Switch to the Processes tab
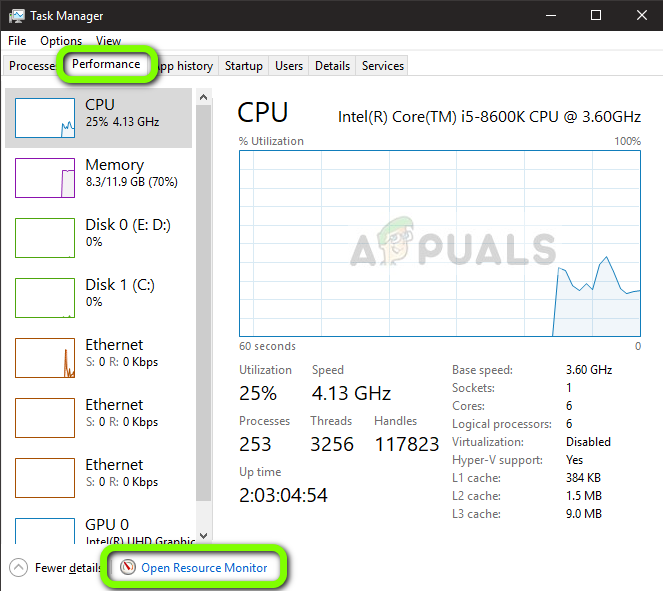This screenshot has height=591, width=663. pyautogui.click(x=32, y=66)
